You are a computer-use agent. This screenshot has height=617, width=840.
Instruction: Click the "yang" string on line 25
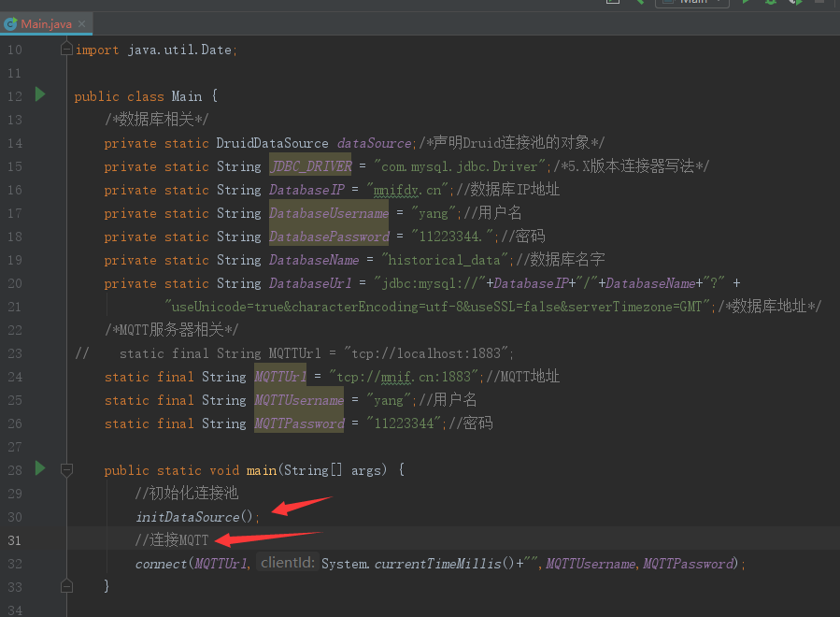coord(389,400)
